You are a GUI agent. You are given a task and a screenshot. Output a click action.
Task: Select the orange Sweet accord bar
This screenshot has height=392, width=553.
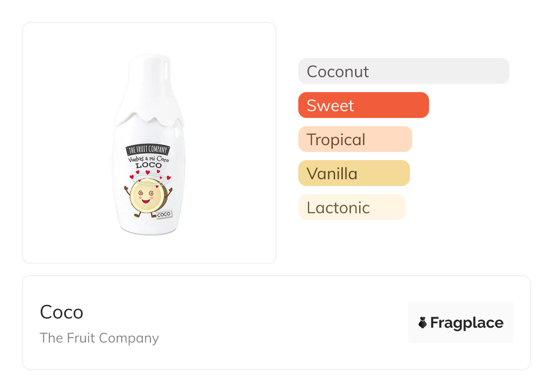pyautogui.click(x=363, y=105)
